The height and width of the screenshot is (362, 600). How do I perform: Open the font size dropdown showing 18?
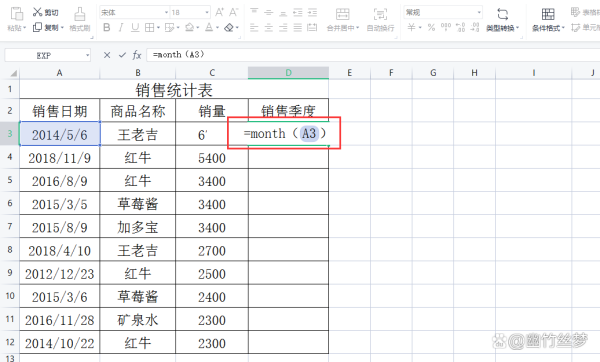207,13
